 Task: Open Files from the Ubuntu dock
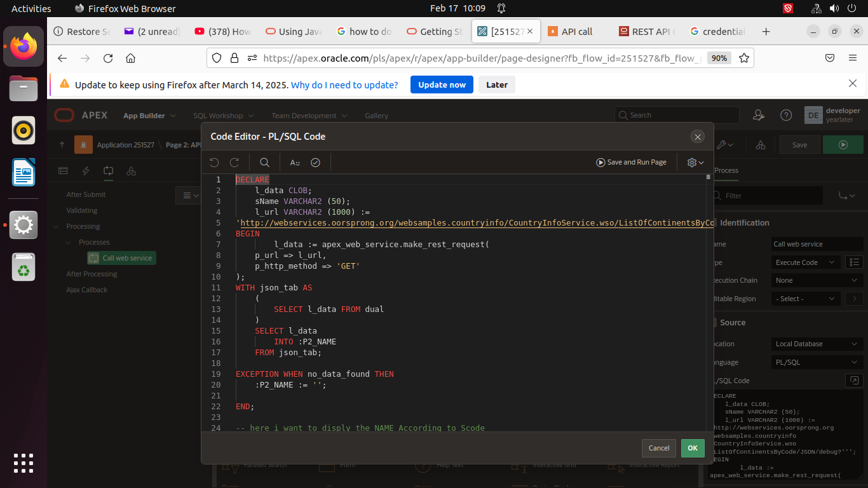coord(24,88)
